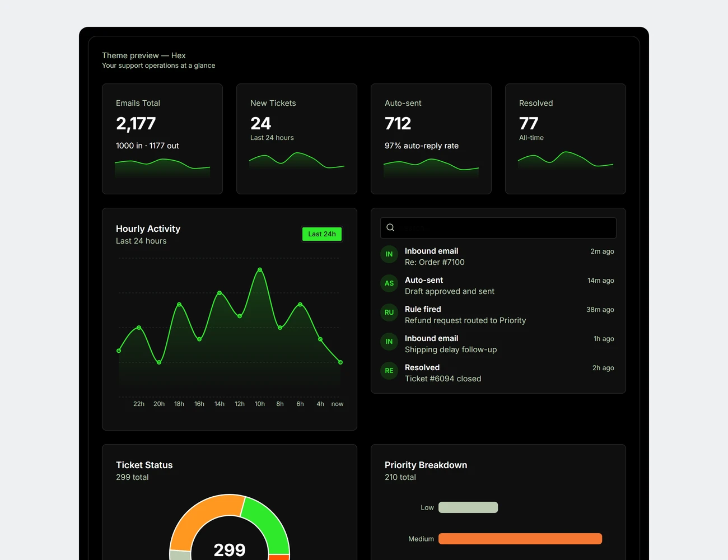Screen dimensions: 728x560
Task: Click the "Theme preview — Hex" heading
Action: coord(144,55)
